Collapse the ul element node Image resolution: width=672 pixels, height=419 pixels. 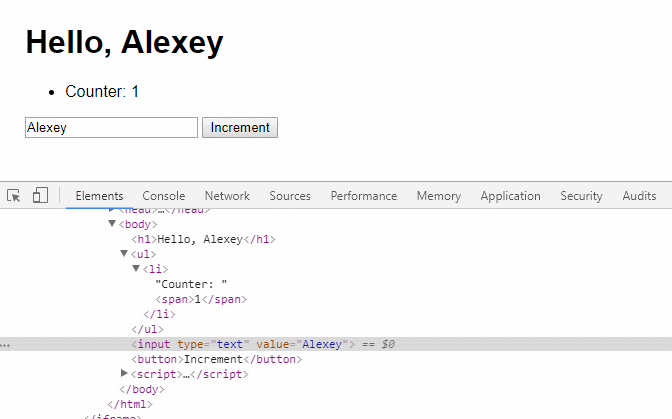124,254
